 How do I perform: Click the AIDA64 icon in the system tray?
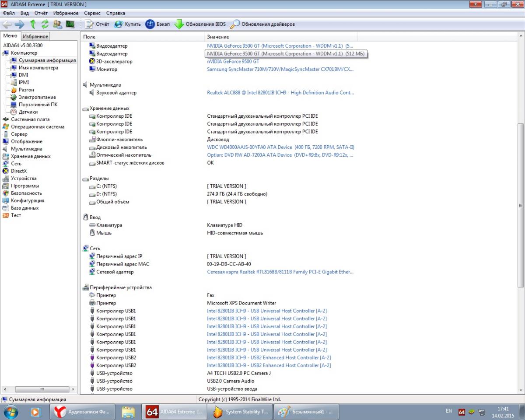(462, 412)
